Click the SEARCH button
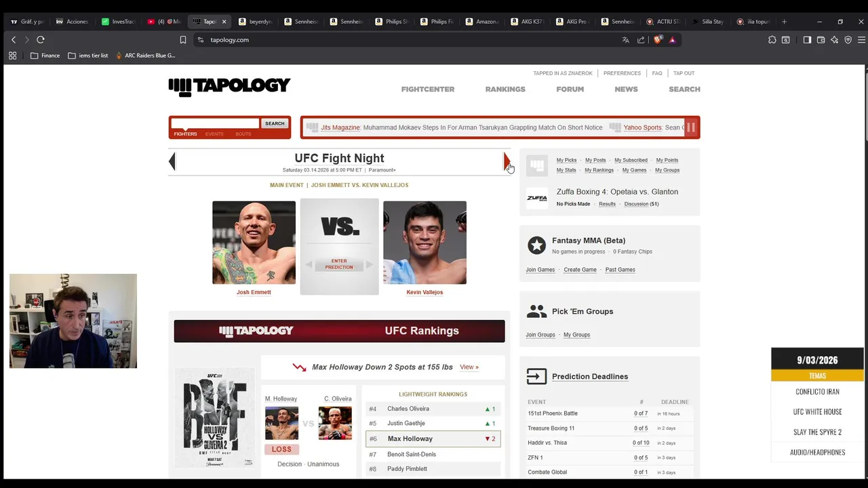The width and height of the screenshot is (868, 488). (275, 123)
